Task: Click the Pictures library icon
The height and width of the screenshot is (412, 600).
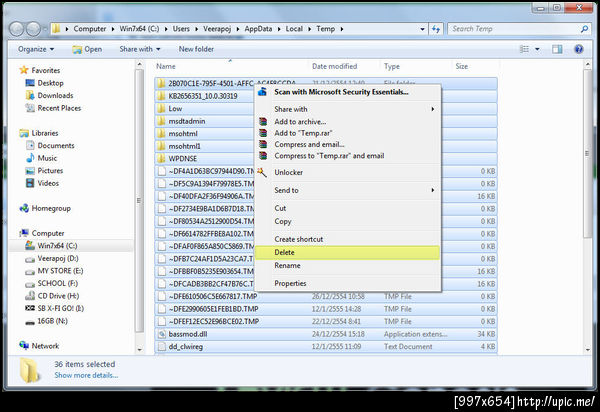Action: tap(30, 171)
